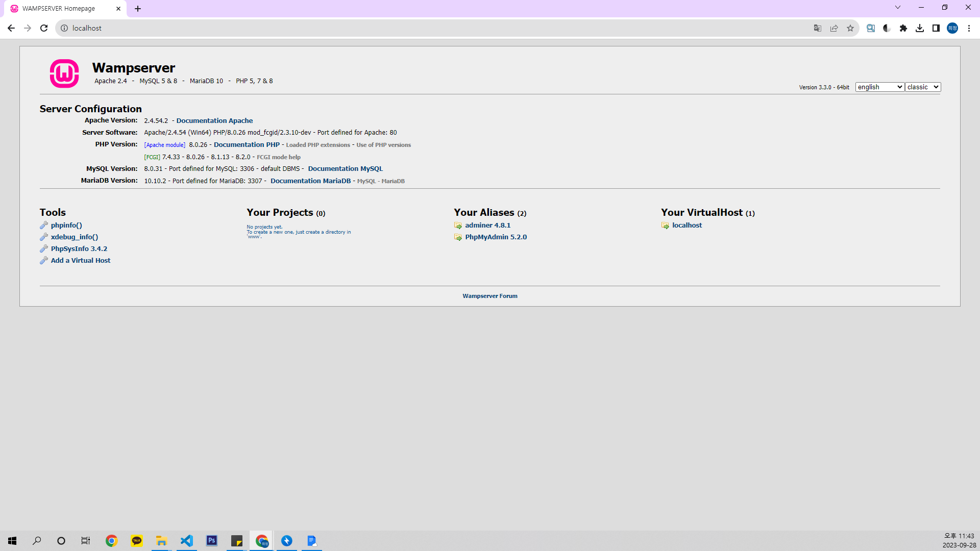Open Use of PHP versions link

(383, 145)
